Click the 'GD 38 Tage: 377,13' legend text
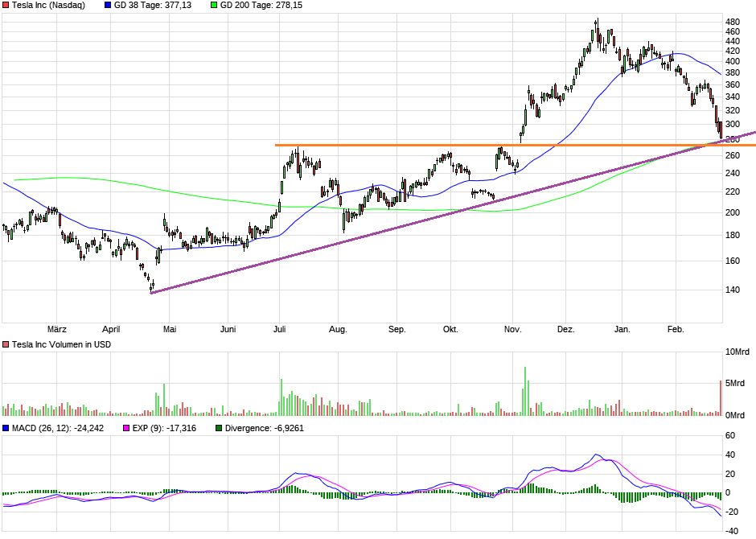Image resolution: width=756 pixels, height=539 pixels. tap(152, 6)
